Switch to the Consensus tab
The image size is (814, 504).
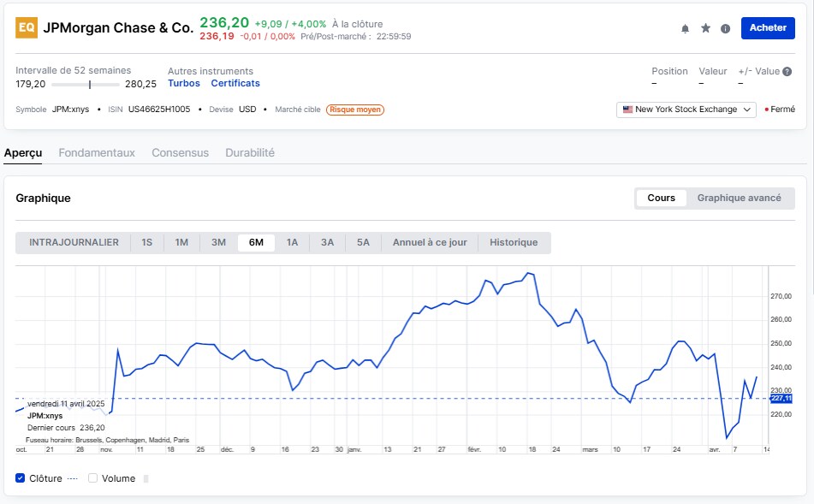[x=180, y=152]
